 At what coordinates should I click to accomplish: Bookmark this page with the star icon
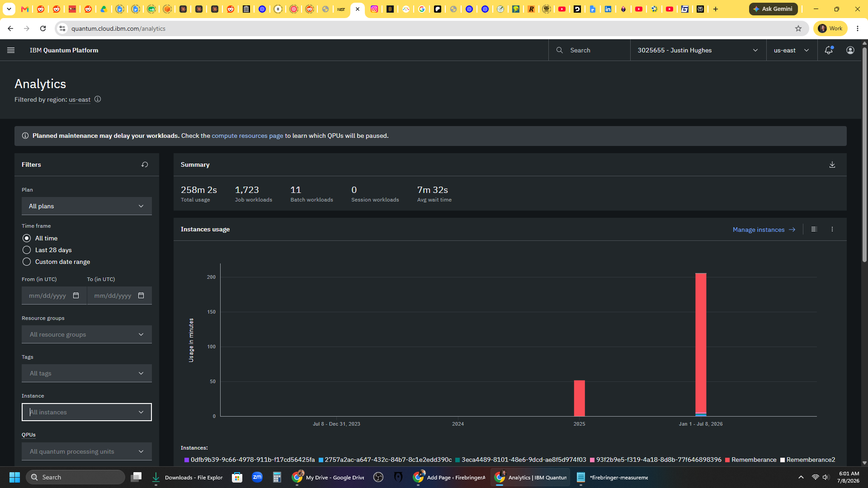(798, 28)
